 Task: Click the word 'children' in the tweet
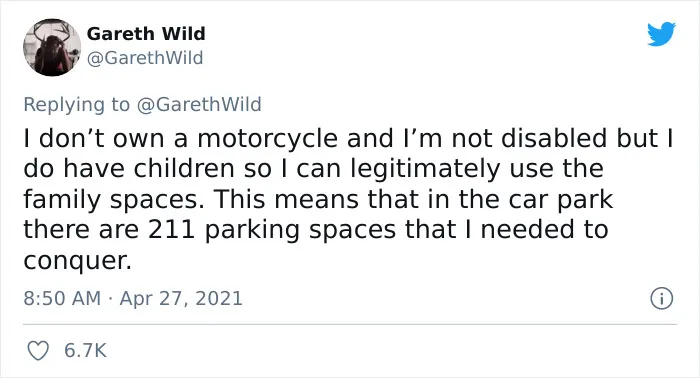tap(184, 169)
